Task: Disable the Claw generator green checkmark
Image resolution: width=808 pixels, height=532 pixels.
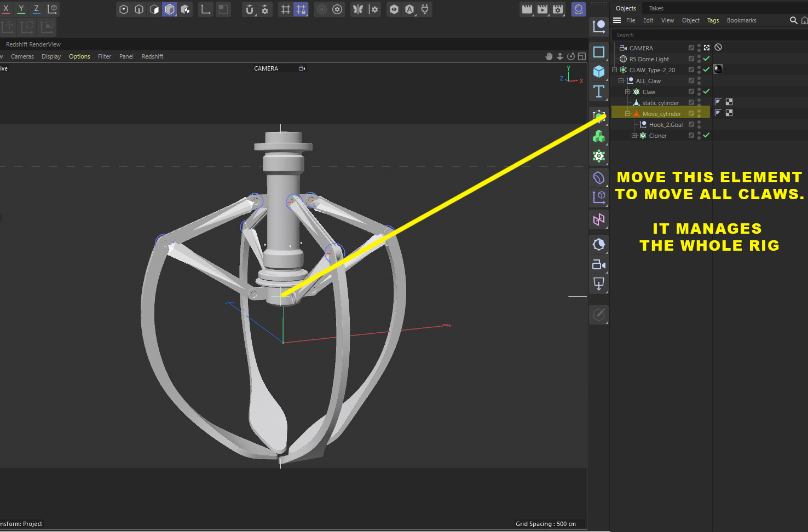Action: click(x=706, y=91)
